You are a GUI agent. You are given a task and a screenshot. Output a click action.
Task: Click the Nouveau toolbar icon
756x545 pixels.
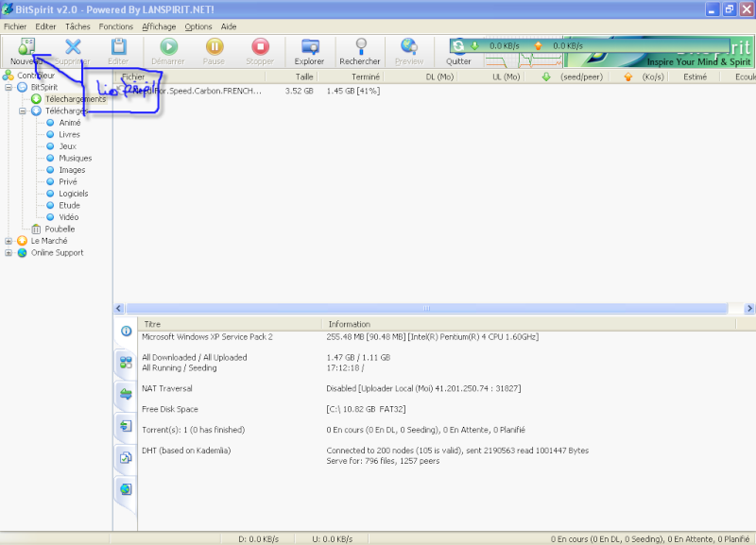click(26, 47)
